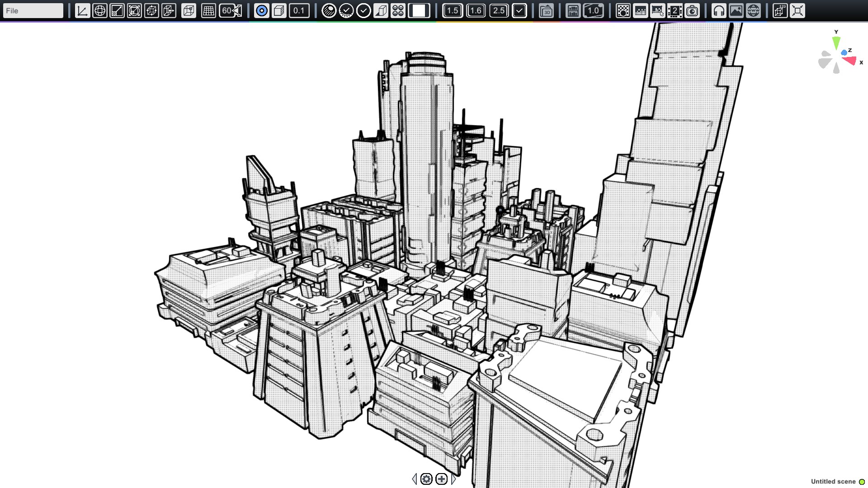Select the 1.5 preset button

[x=452, y=10]
